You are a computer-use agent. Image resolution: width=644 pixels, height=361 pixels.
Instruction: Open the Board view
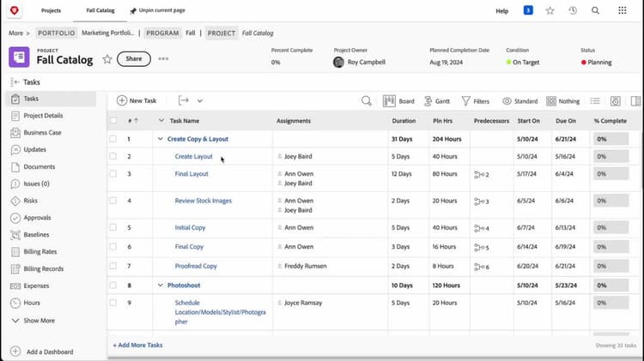[x=398, y=101]
